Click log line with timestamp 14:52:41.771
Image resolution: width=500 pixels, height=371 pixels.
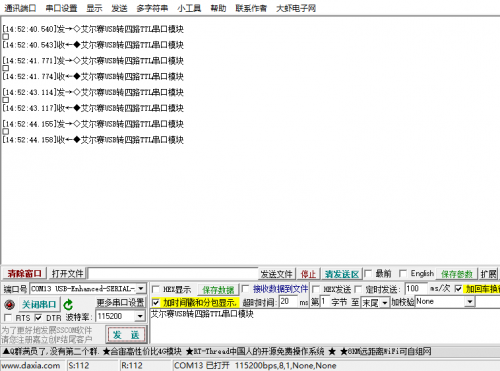coord(93,61)
